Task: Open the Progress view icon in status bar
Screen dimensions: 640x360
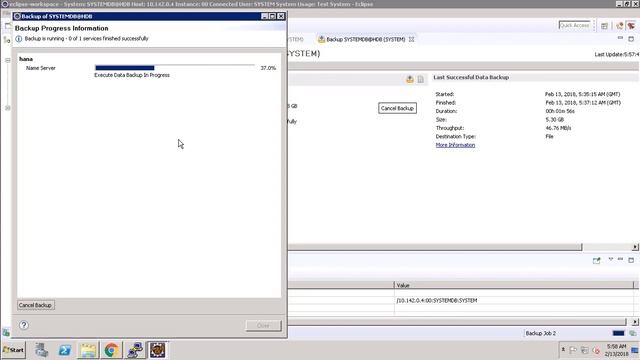Action: click(x=633, y=333)
